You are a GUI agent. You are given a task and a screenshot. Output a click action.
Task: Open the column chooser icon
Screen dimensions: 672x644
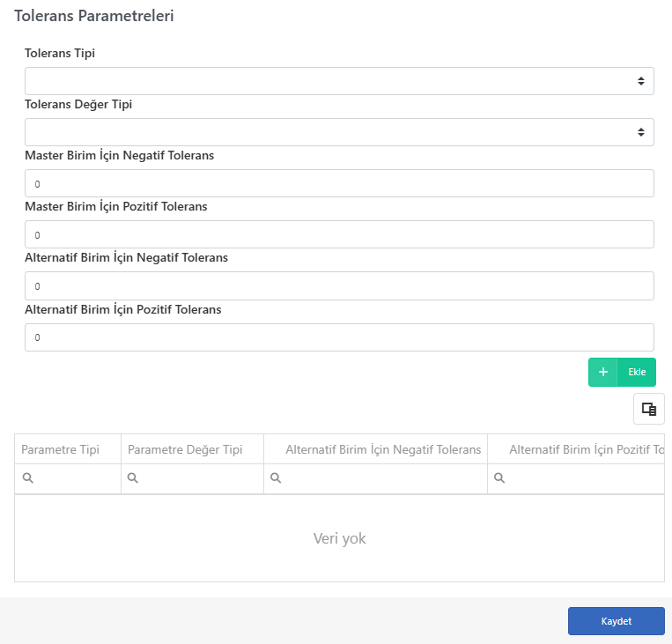tap(649, 409)
